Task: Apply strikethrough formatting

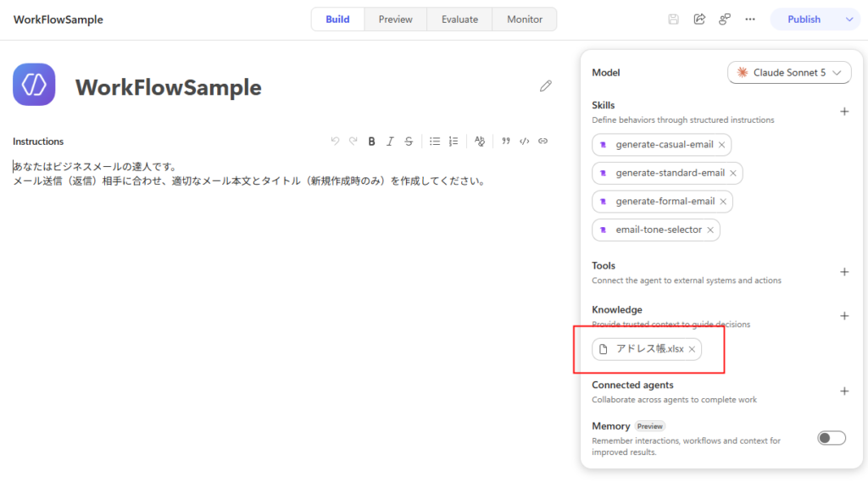Action: [409, 141]
